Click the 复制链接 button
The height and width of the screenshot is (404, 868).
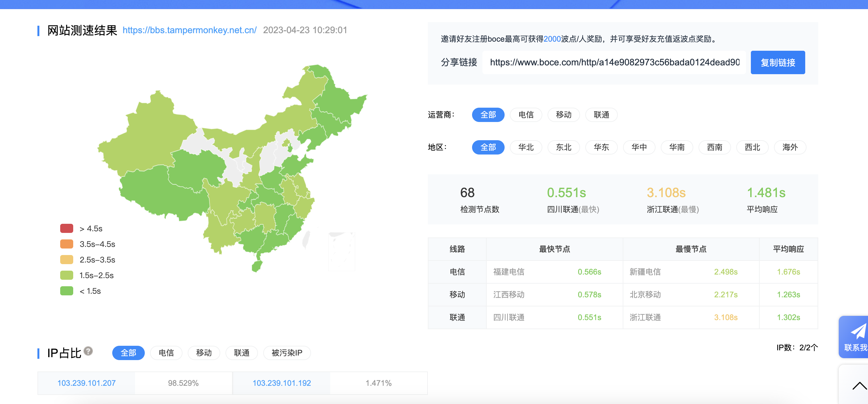(778, 62)
